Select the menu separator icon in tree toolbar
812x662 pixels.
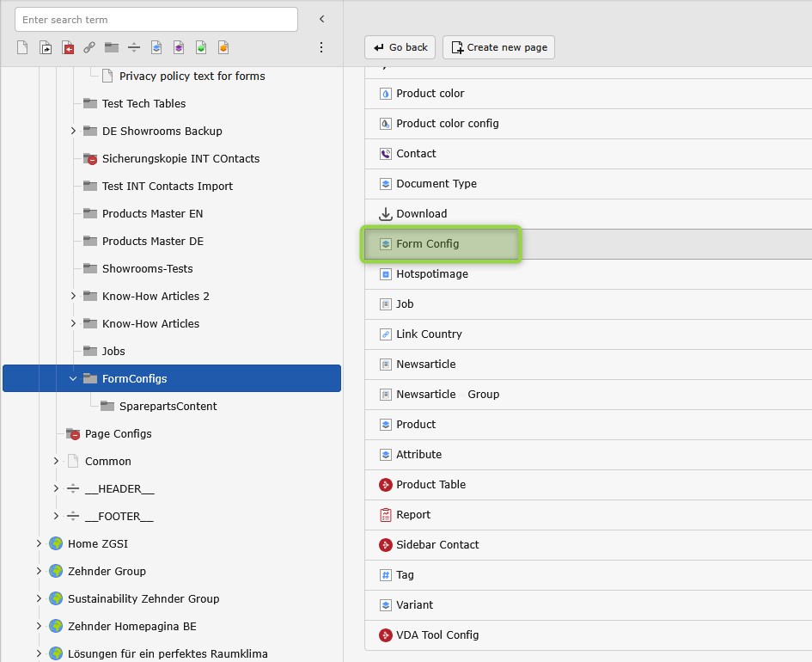(134, 47)
